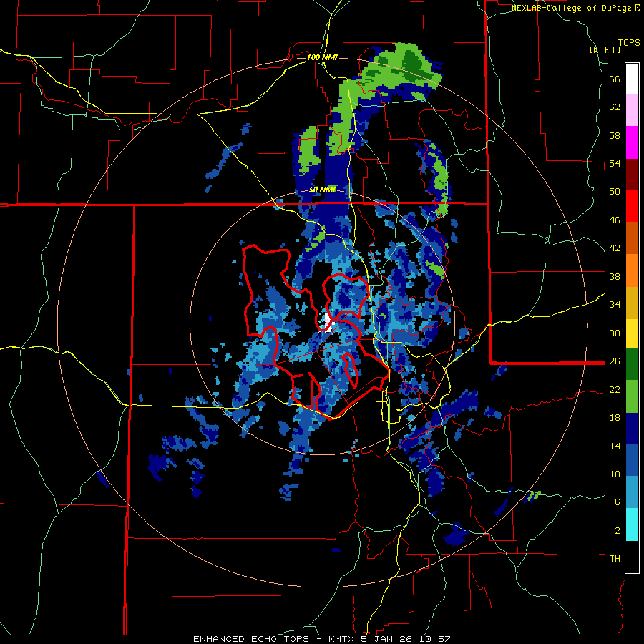Pick the gold legend swatch

tap(632, 303)
